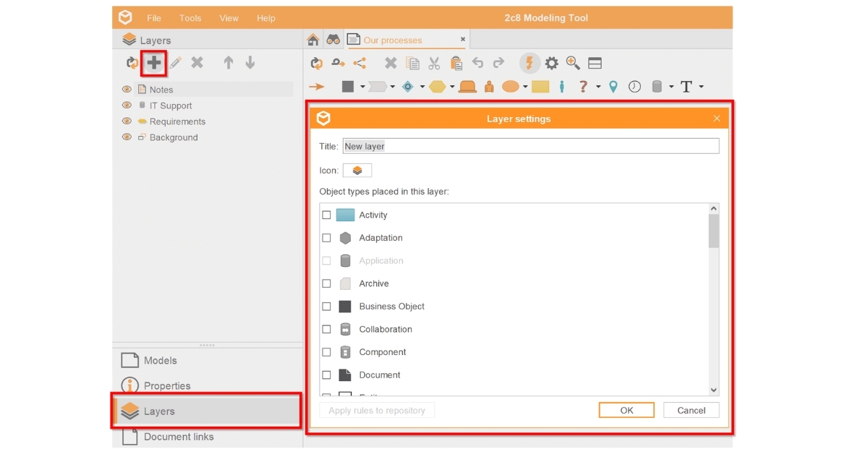Screen dimensions: 868x454
Task: Toggle the Component checkbox
Action: click(x=326, y=352)
